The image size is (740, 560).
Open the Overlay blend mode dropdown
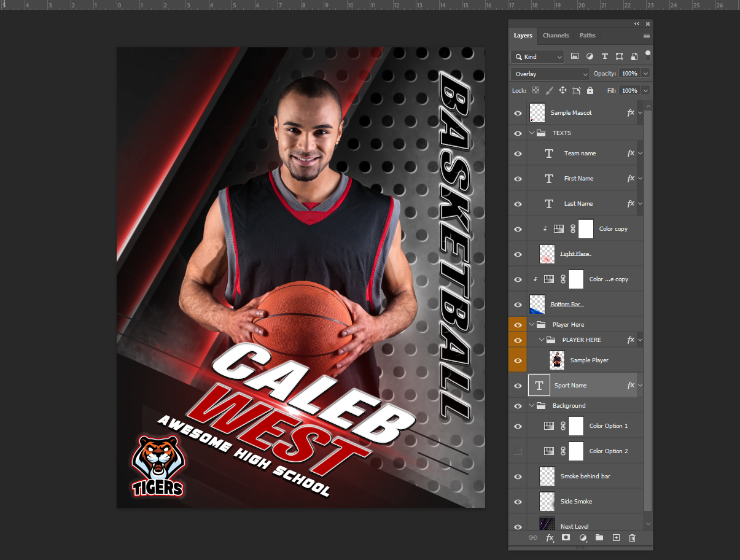(548, 73)
